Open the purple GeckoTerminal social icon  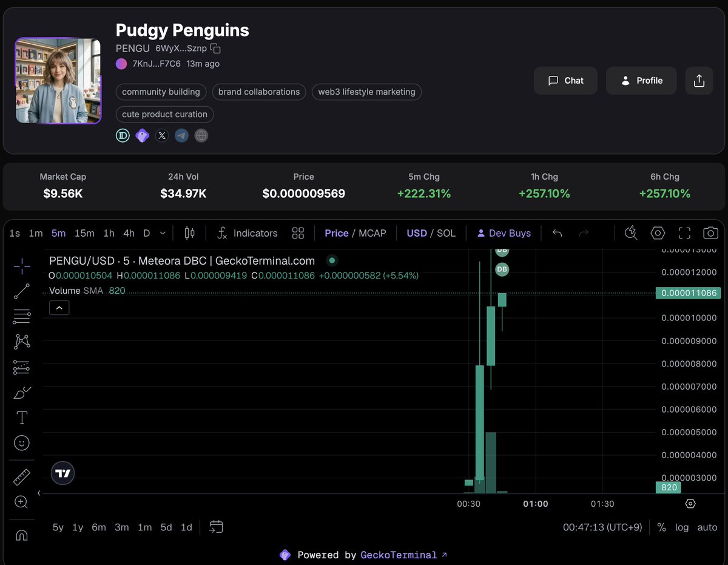(142, 135)
